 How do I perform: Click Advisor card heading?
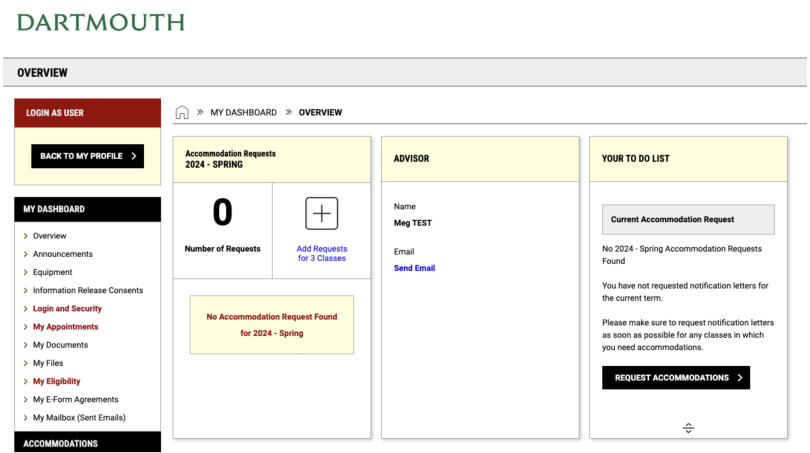pos(411,159)
